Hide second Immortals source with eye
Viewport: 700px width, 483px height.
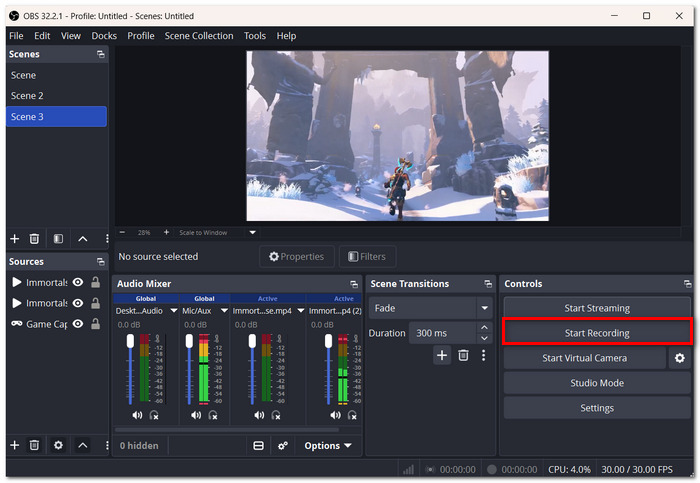[78, 303]
